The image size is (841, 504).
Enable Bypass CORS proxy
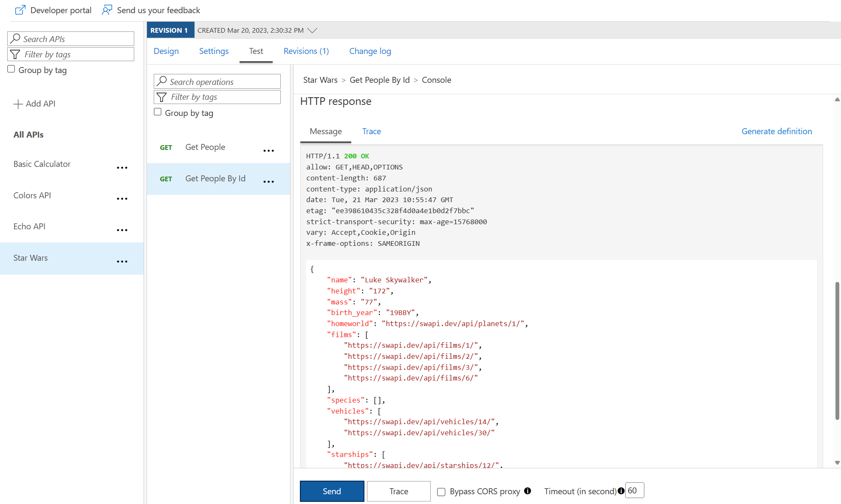point(441,492)
